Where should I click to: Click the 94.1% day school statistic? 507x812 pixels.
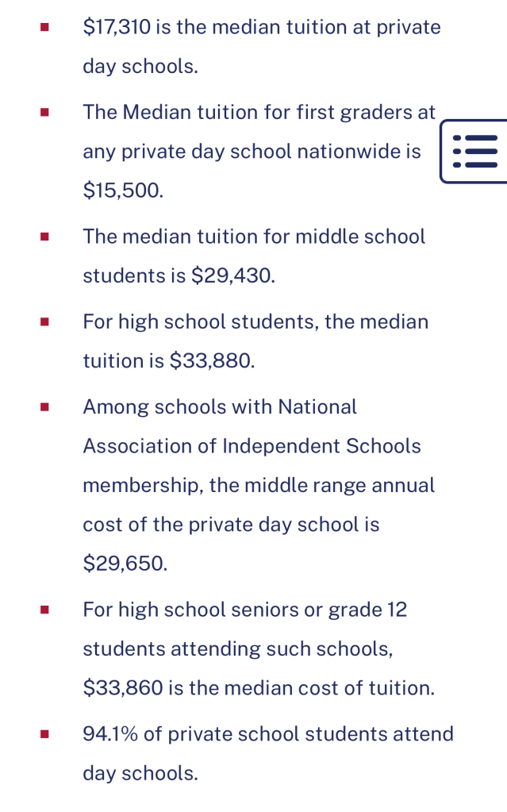(x=110, y=734)
